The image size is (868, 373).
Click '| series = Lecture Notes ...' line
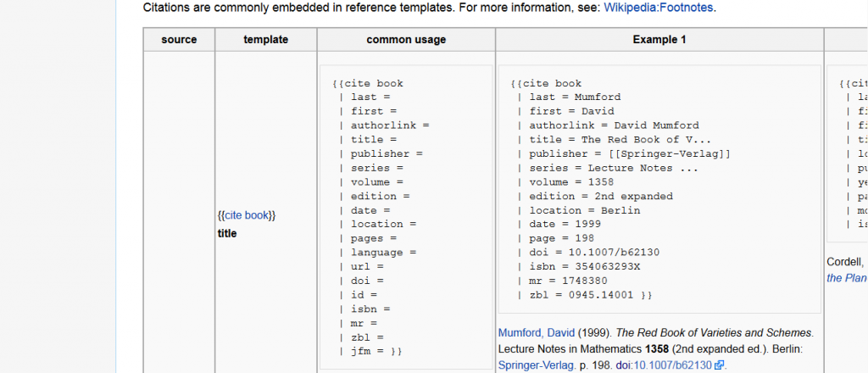pos(608,168)
